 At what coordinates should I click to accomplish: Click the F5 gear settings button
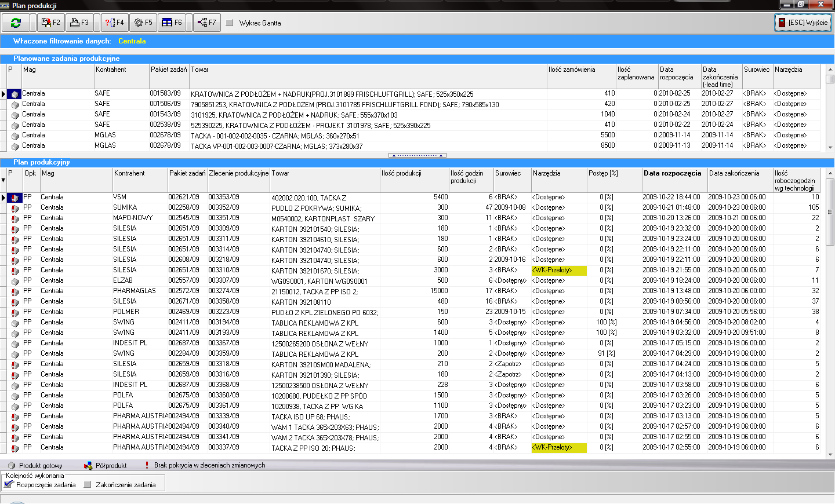pos(143,23)
